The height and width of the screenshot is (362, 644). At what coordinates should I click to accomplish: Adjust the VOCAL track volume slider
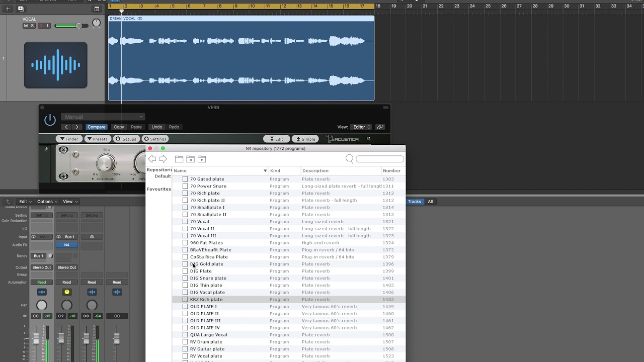71,26
